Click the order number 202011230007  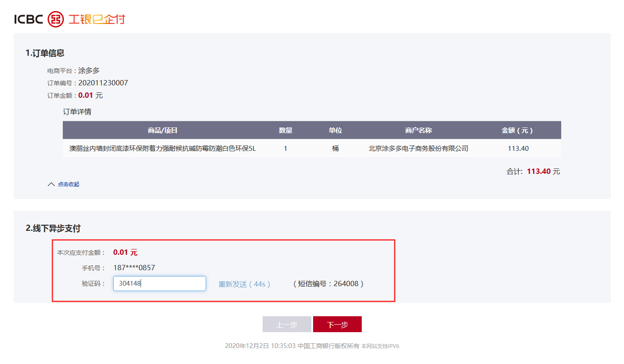pos(103,83)
